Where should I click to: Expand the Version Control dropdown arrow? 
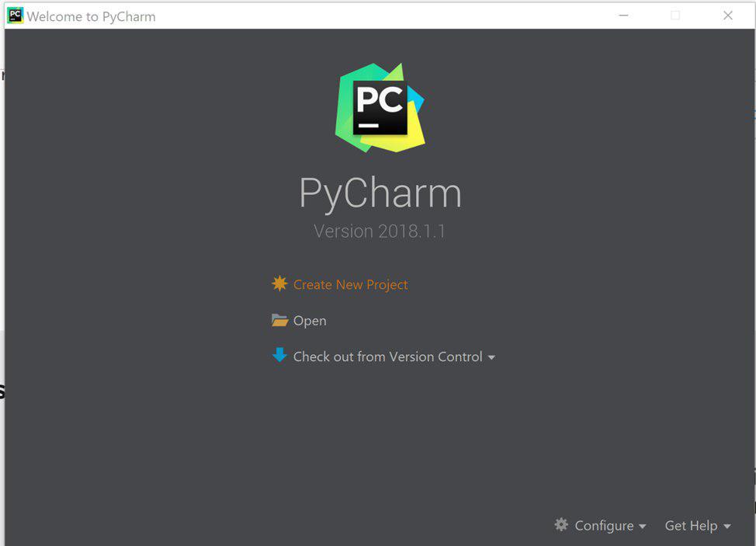pyautogui.click(x=491, y=357)
